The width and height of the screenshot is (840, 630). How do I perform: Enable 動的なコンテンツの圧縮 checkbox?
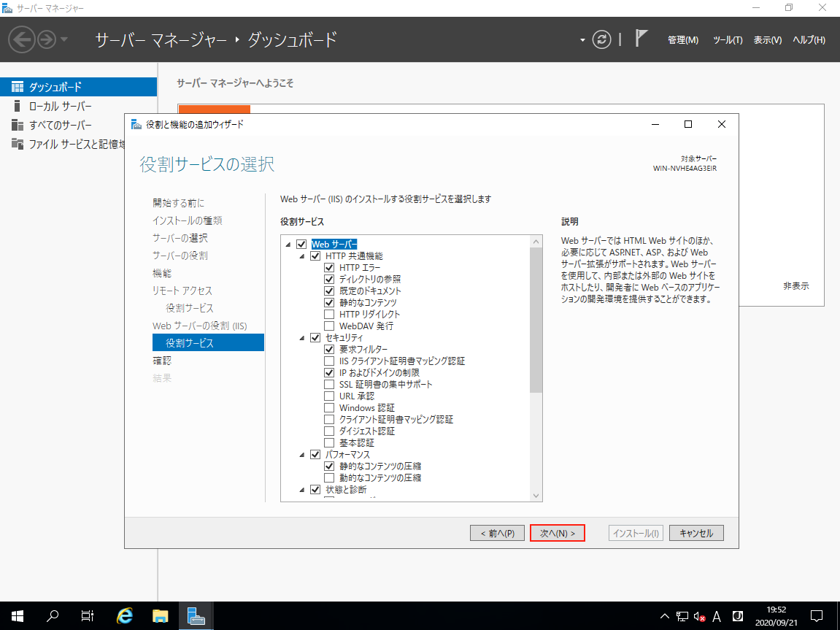329,478
